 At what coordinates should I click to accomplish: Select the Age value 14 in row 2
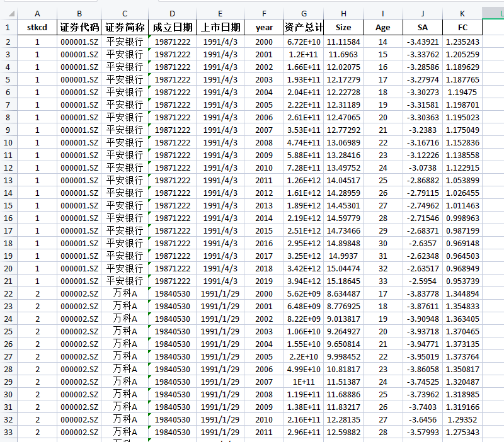click(383, 42)
